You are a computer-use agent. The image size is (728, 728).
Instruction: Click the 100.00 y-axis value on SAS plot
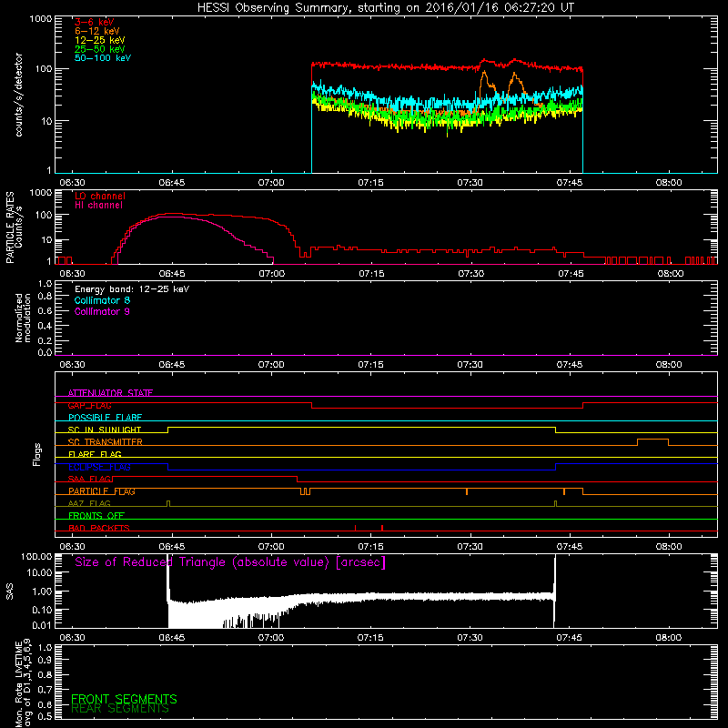click(36, 557)
